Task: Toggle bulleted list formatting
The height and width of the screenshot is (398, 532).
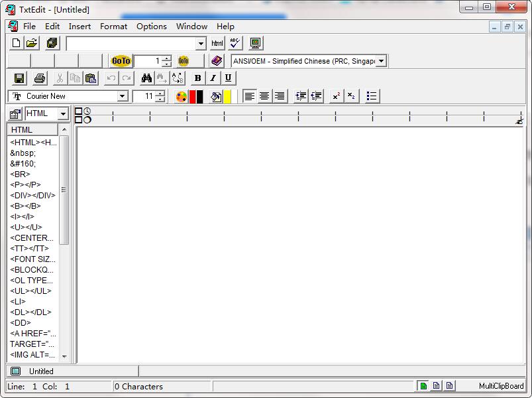Action: (372, 96)
